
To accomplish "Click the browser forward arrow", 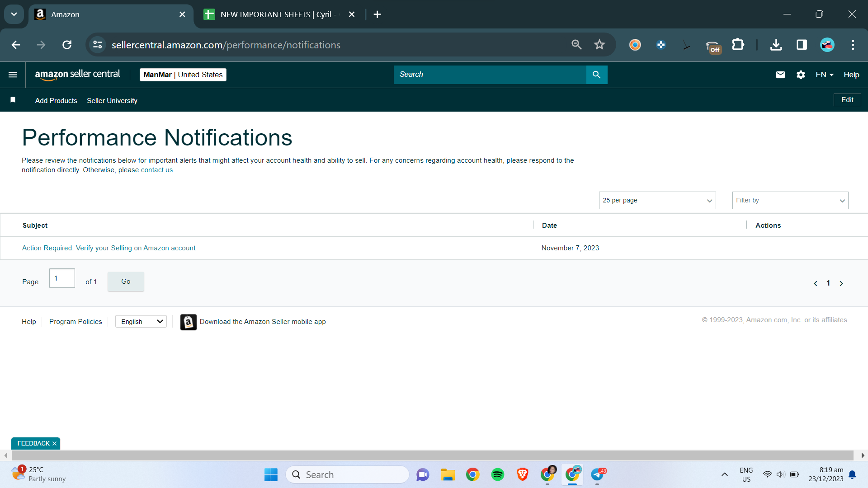I will tap(41, 45).
